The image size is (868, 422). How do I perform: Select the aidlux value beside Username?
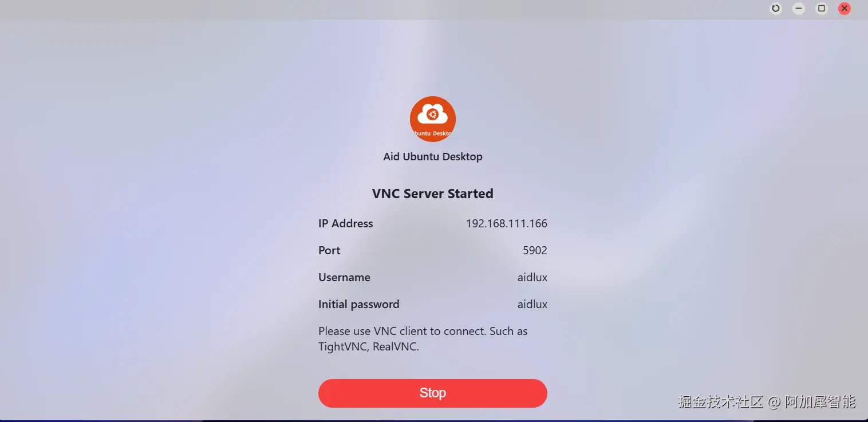(532, 278)
